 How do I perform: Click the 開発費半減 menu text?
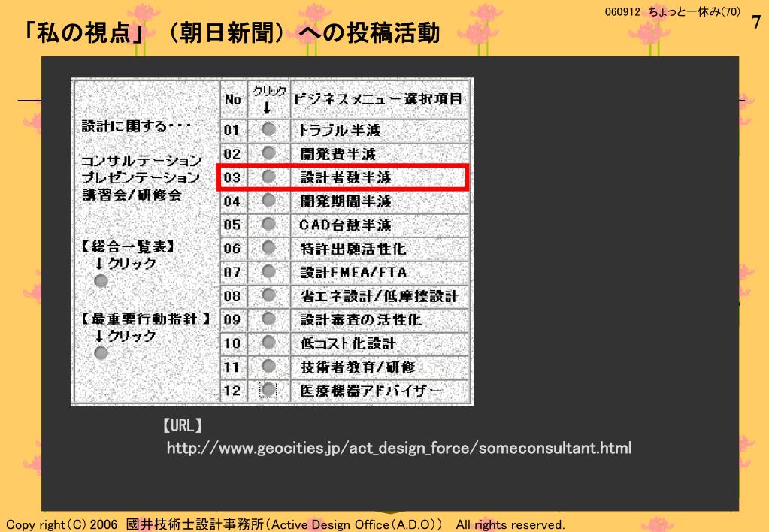point(338,154)
